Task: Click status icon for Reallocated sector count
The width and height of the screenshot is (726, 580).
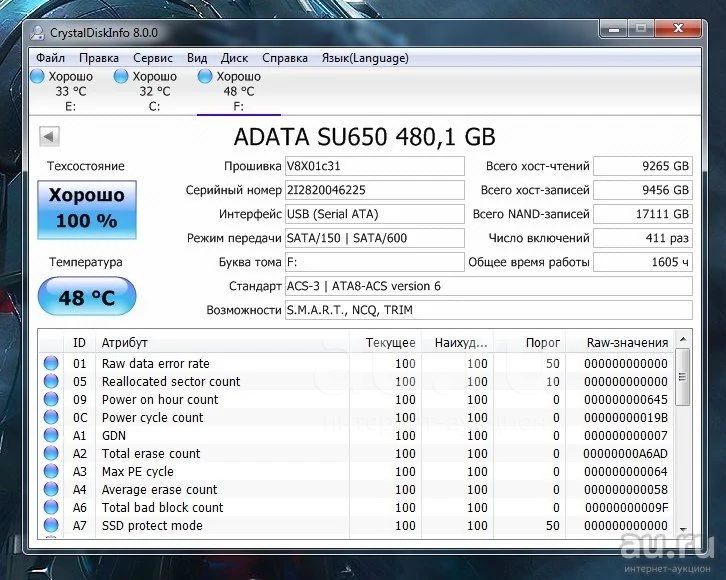Action: (x=51, y=382)
